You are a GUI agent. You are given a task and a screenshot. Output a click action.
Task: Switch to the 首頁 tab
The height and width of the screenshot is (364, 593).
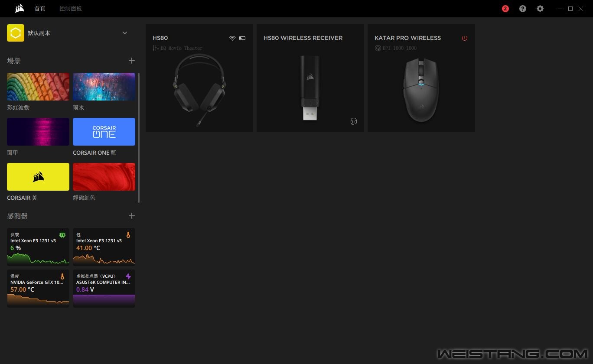click(40, 9)
